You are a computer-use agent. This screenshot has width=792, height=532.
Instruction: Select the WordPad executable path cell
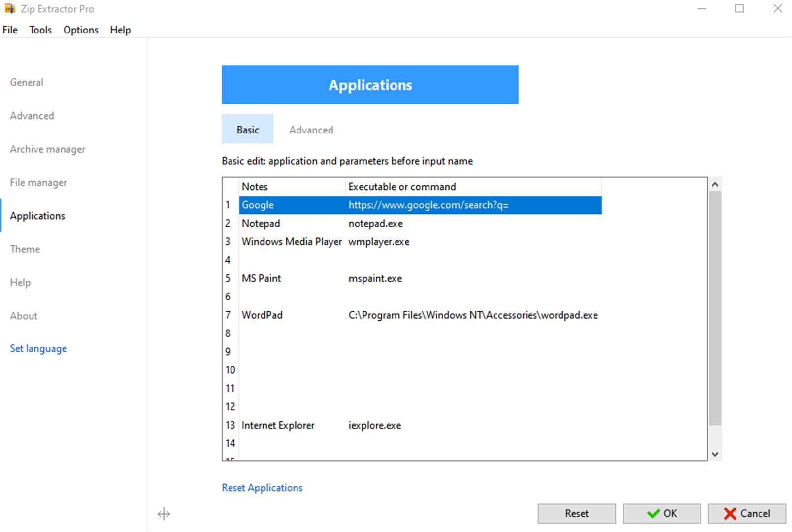pyautogui.click(x=473, y=315)
